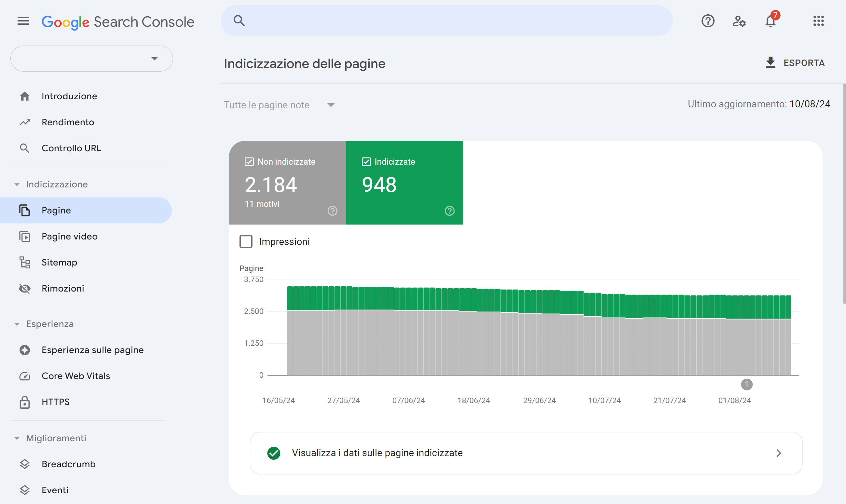The image size is (846, 504).
Task: Click the search magnifier icon
Action: click(x=239, y=21)
